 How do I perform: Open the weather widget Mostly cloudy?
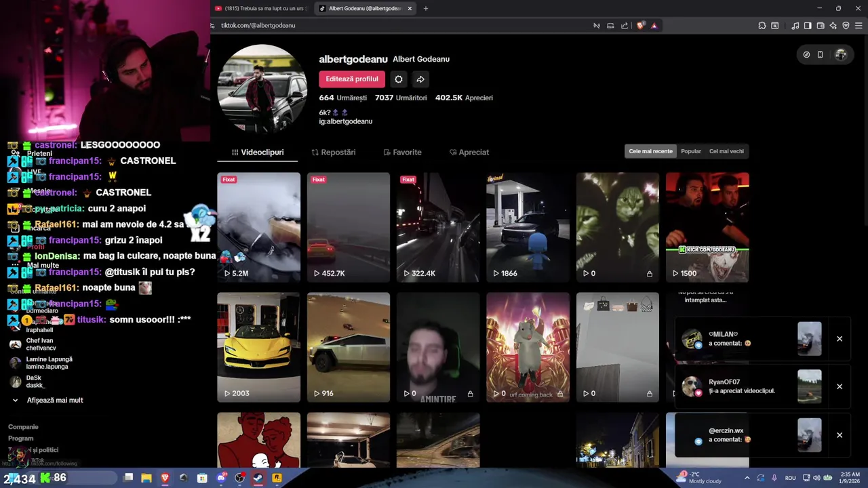pos(698,478)
